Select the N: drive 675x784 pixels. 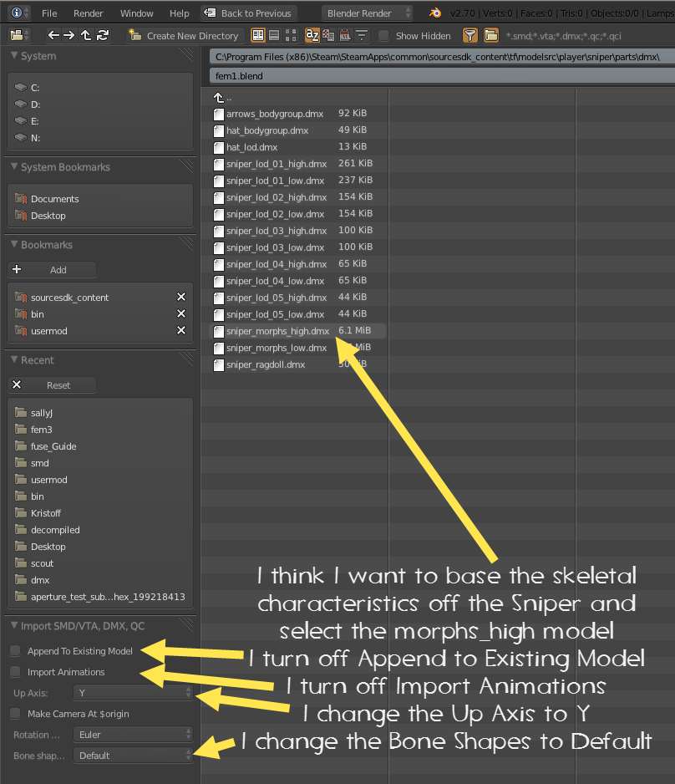point(100,138)
